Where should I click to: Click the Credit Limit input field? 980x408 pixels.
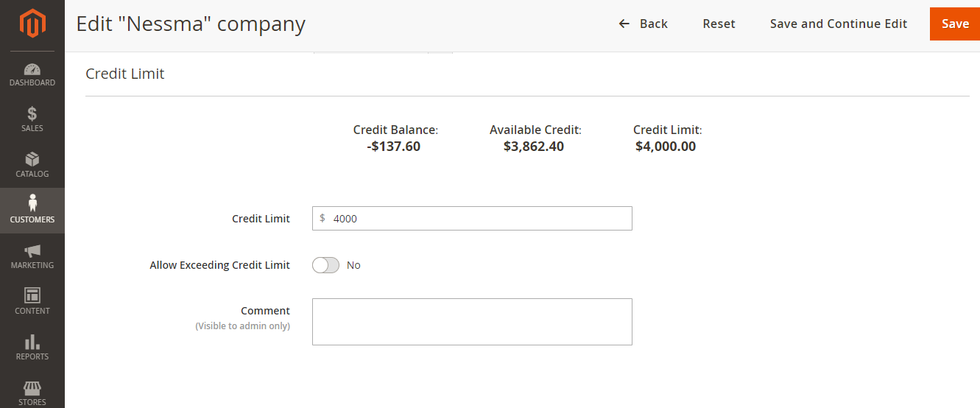tap(472, 218)
